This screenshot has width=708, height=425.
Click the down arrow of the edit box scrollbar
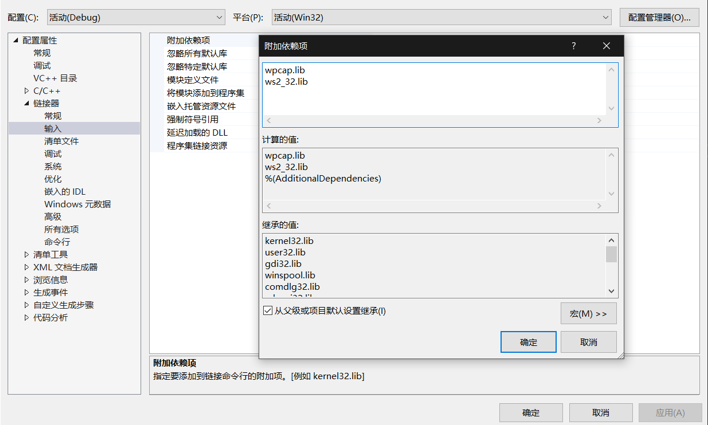(x=611, y=108)
